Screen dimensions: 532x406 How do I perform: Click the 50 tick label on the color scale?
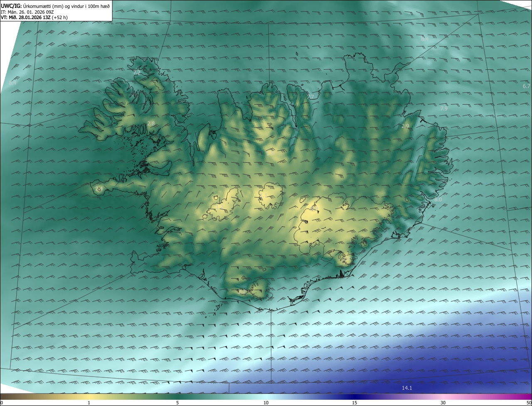[x=529, y=403]
